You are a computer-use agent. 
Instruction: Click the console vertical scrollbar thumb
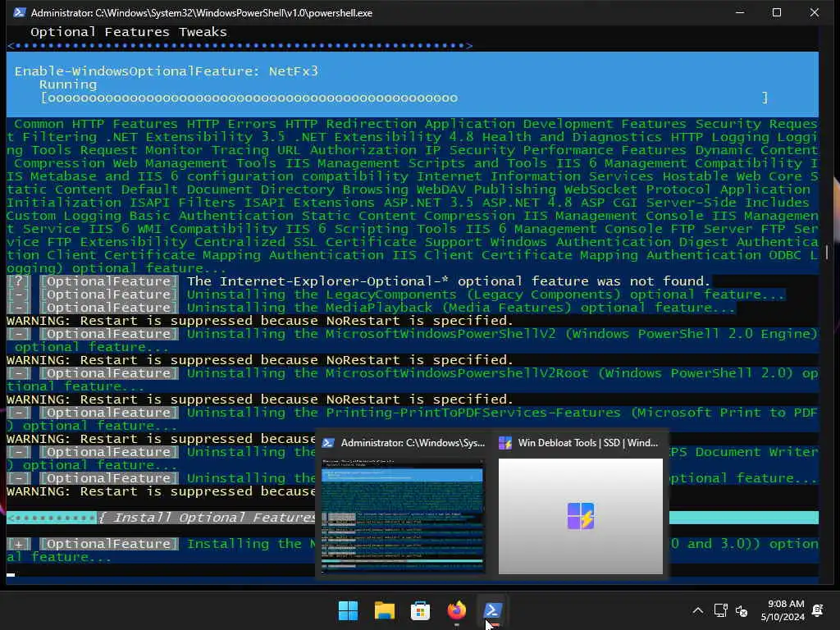pyautogui.click(x=827, y=252)
